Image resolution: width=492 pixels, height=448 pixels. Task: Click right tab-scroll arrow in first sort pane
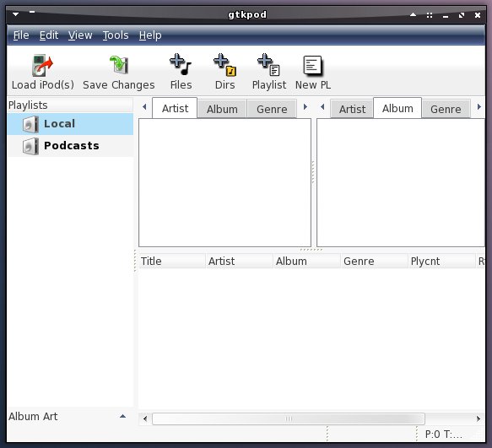pos(305,107)
